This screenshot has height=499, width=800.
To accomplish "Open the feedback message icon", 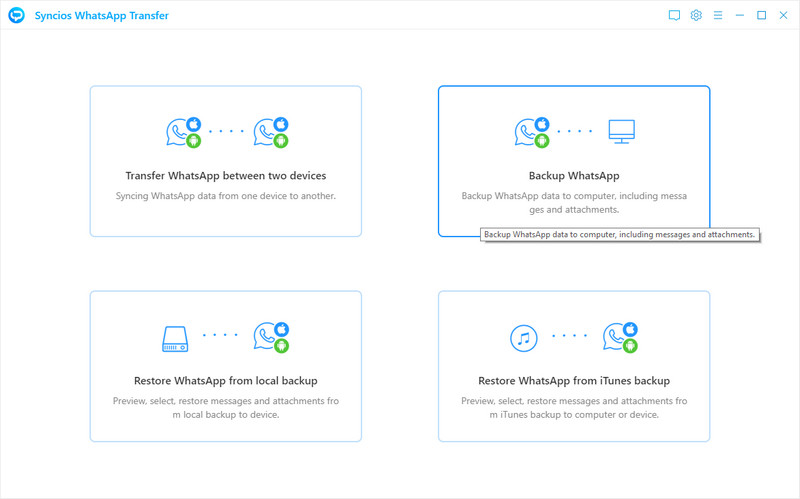I will click(x=674, y=15).
